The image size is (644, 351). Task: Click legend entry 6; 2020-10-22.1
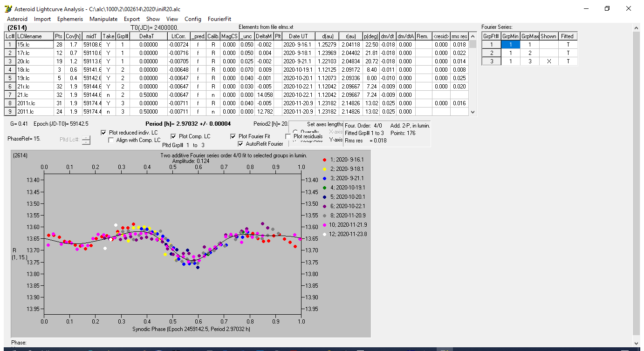coord(348,206)
